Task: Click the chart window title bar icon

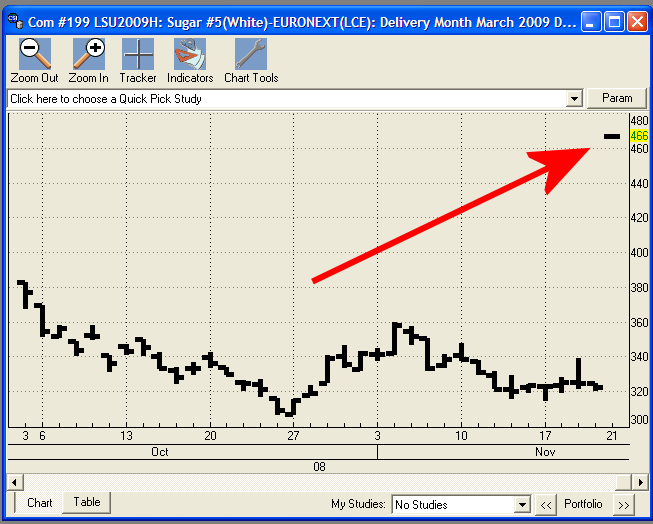Action: (16, 21)
